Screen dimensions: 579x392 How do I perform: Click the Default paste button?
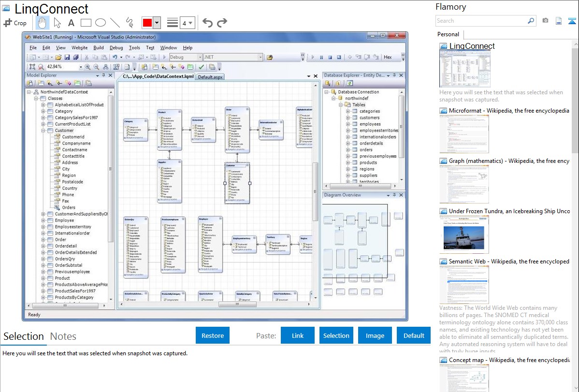414,335
